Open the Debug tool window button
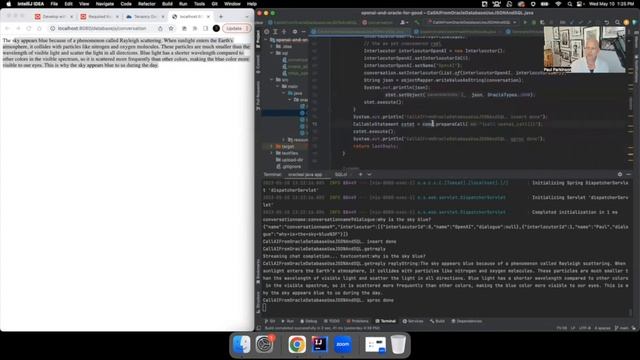The height and width of the screenshot is (360, 640). 309,321
